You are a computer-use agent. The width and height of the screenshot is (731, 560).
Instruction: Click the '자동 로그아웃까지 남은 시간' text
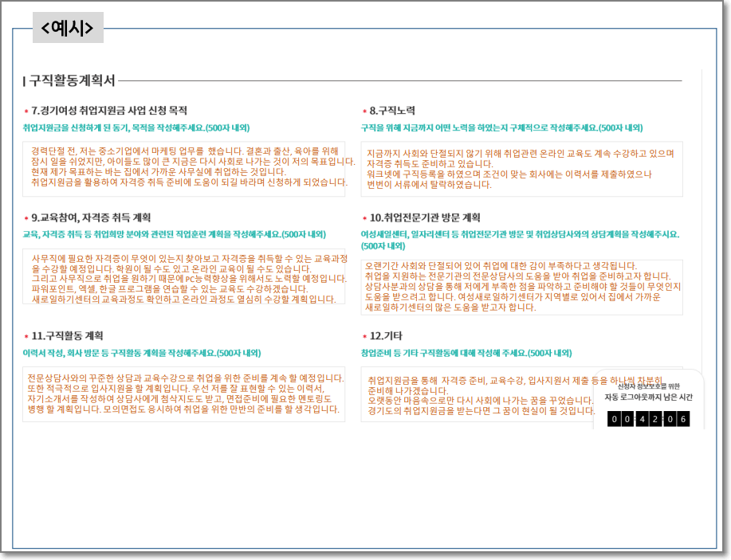(648, 397)
